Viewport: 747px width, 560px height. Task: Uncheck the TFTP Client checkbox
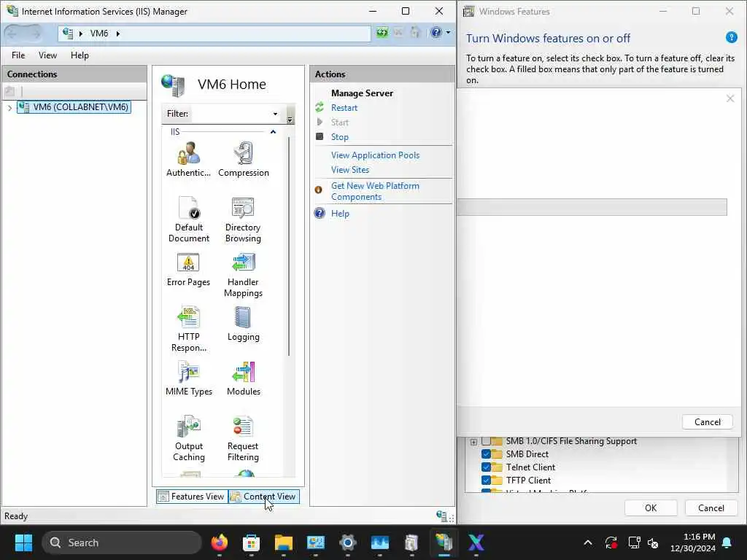point(486,480)
